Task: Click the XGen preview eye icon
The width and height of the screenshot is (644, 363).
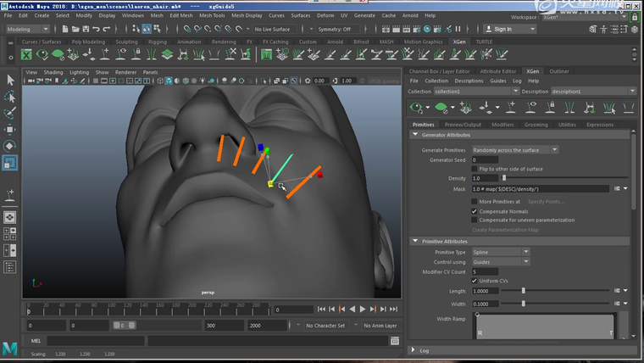Action: pyautogui.click(x=416, y=108)
